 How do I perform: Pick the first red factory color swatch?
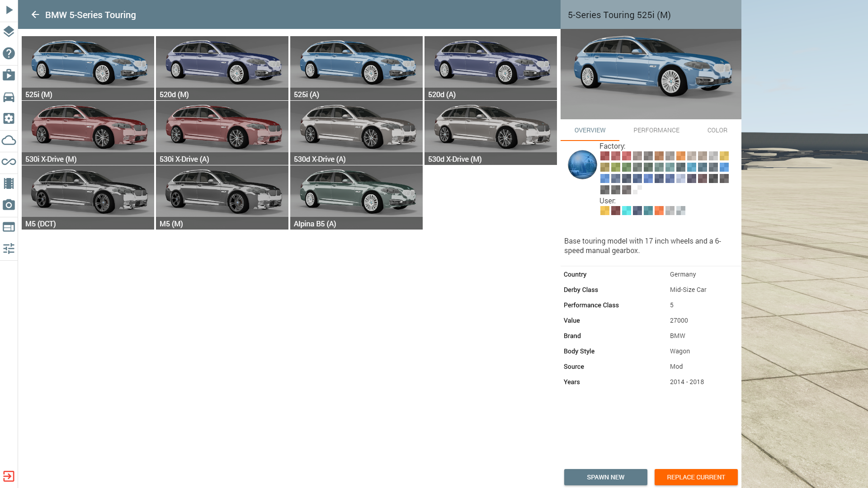point(604,156)
